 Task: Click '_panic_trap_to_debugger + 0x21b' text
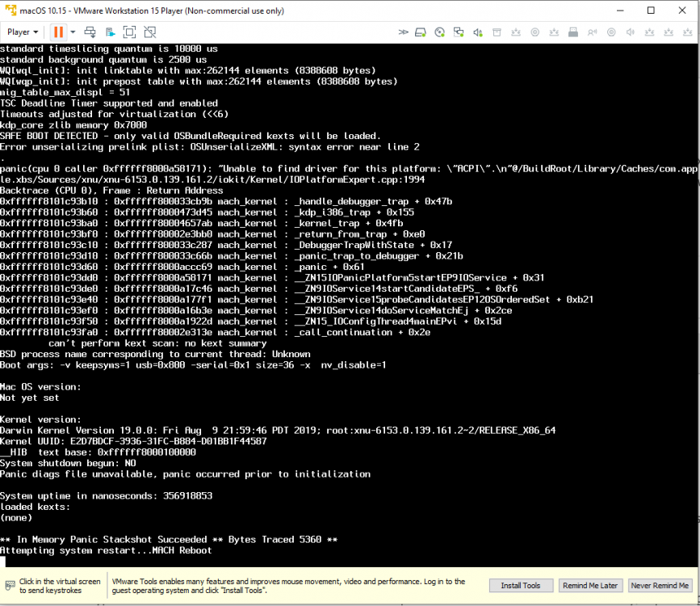pos(378,256)
